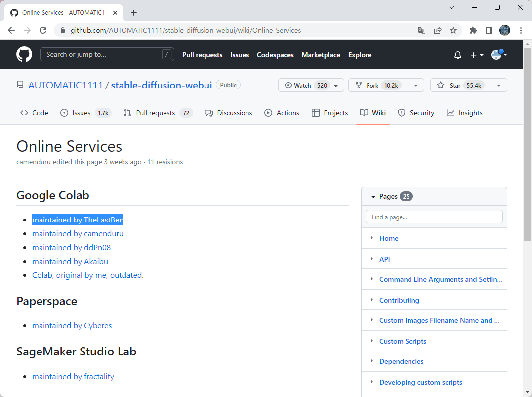Star the repository

point(460,85)
